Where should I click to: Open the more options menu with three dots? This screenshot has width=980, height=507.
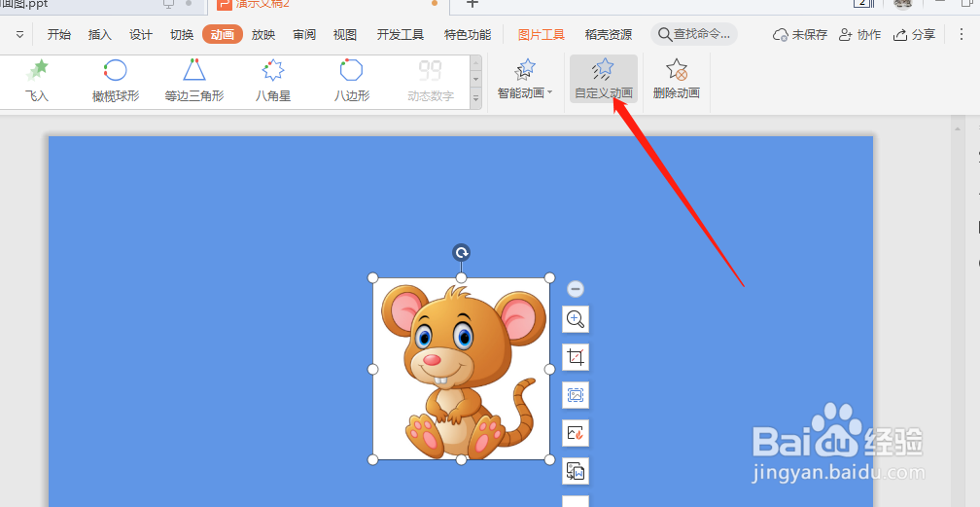pos(962,34)
